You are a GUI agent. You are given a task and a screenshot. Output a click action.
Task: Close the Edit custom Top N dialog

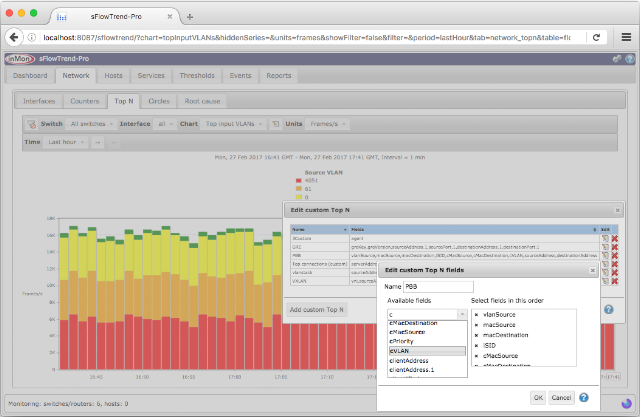[618, 210]
